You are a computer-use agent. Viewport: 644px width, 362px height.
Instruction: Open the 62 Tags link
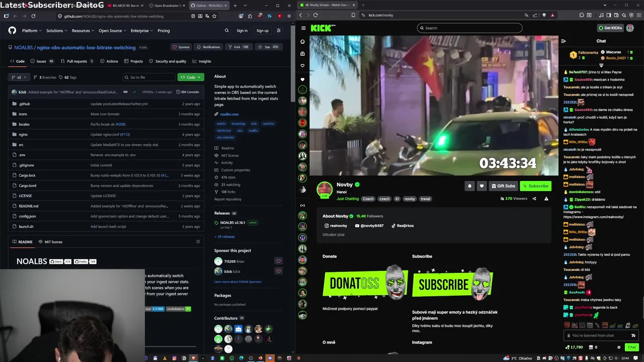68,77
